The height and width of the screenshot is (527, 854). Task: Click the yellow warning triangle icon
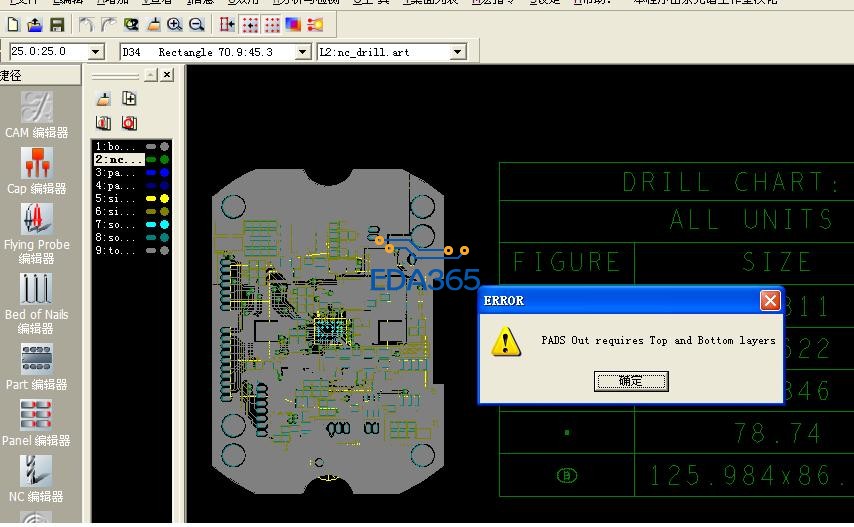pos(505,341)
